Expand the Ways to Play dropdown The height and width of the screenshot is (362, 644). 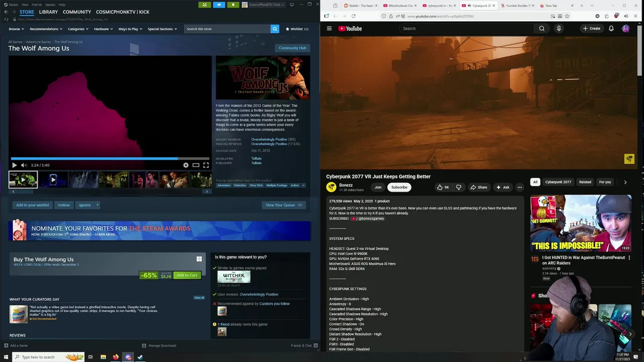pyautogui.click(x=130, y=29)
